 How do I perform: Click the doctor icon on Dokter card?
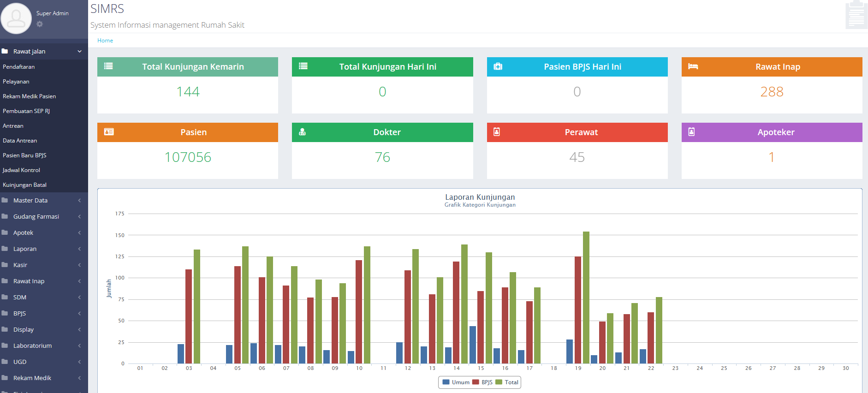pyautogui.click(x=303, y=132)
